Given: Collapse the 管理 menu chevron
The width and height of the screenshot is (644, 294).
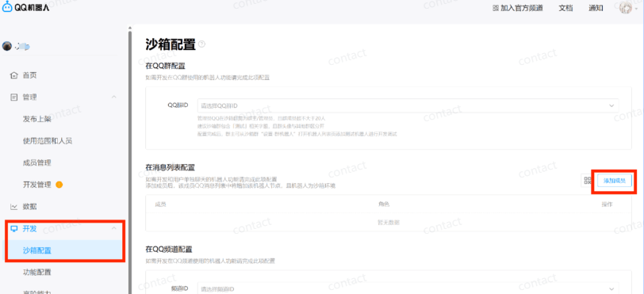Looking at the screenshot, I should pos(114,97).
